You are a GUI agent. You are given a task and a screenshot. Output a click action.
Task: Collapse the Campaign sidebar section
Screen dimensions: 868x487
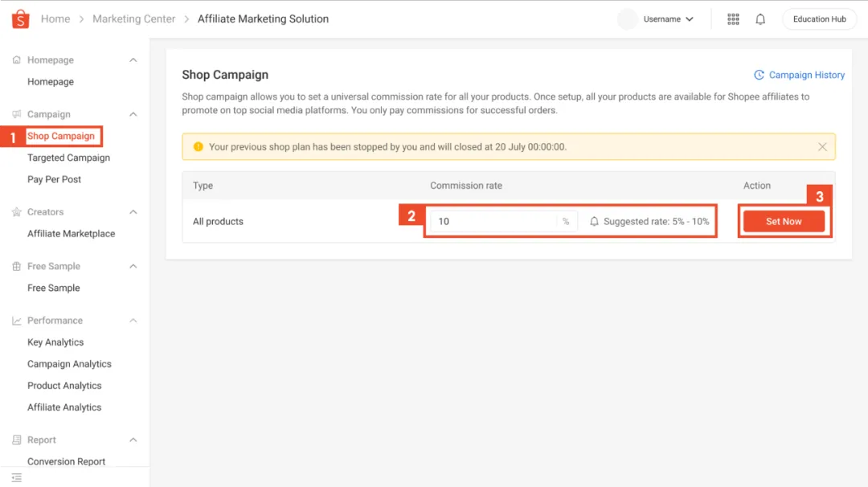click(x=133, y=114)
